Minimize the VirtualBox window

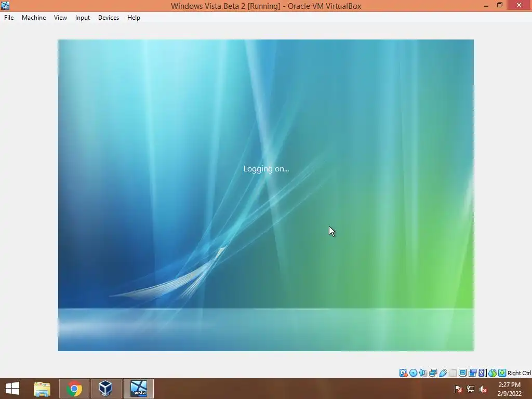pos(486,6)
